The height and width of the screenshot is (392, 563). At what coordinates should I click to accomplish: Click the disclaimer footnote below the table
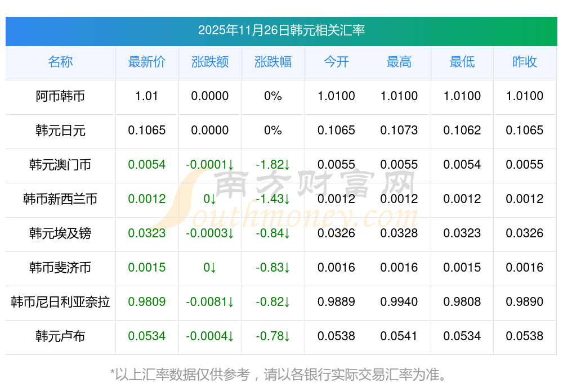[281, 374]
